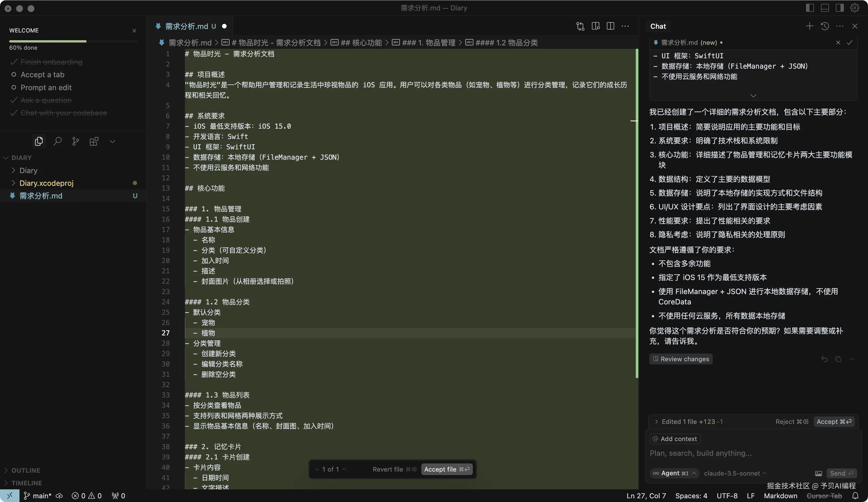Toggle the bottom panel layout button
The width and height of the screenshot is (868, 502).
[x=825, y=8]
